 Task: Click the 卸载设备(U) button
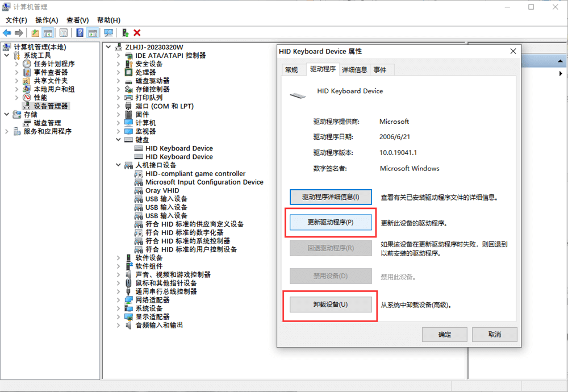(x=331, y=305)
